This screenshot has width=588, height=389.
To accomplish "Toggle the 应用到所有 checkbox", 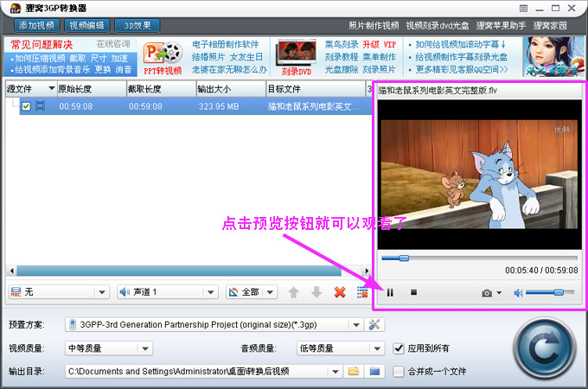I will tap(399, 348).
